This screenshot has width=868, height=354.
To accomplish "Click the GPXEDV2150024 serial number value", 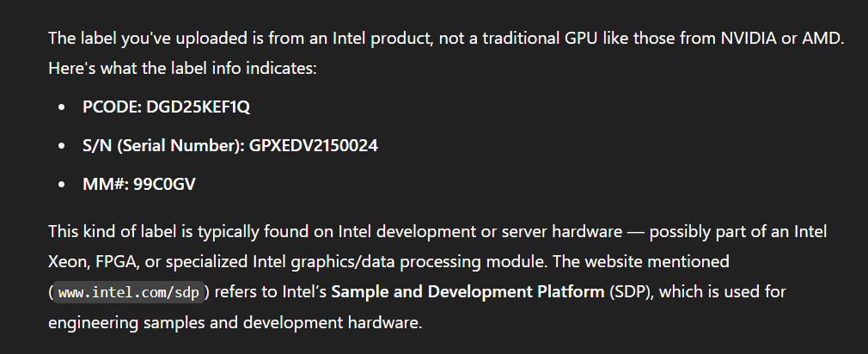I will tap(314, 145).
